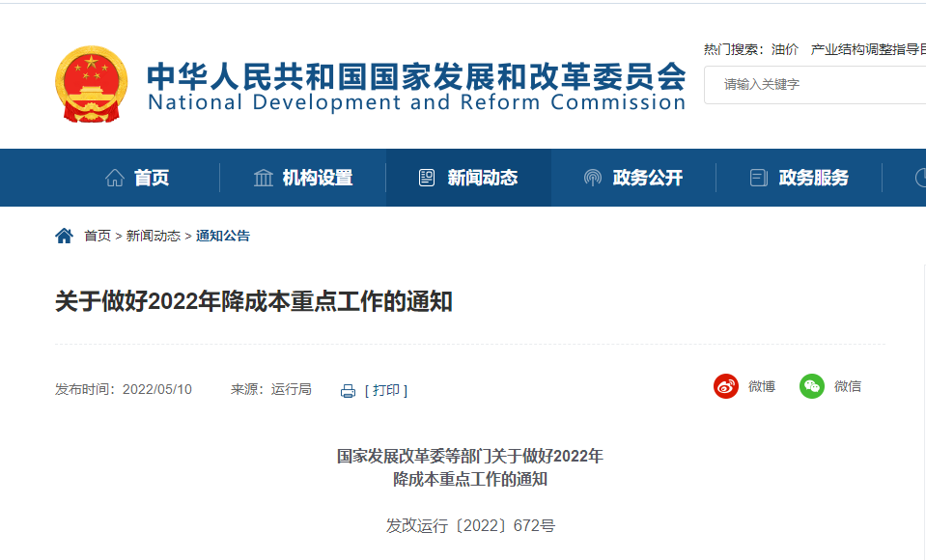Image resolution: width=926 pixels, height=560 pixels.
Task: Click the broadcast icon beside 政务公开
Action: pos(593,178)
